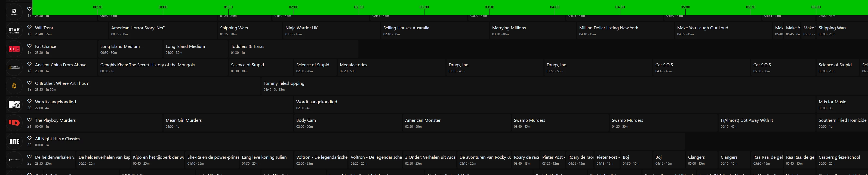The image size is (868, 175).
Task: Open Ancient China From Above
Action: [x=65, y=68]
